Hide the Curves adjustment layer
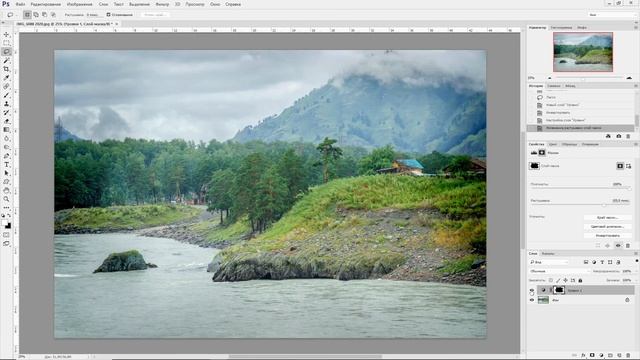 [532, 290]
